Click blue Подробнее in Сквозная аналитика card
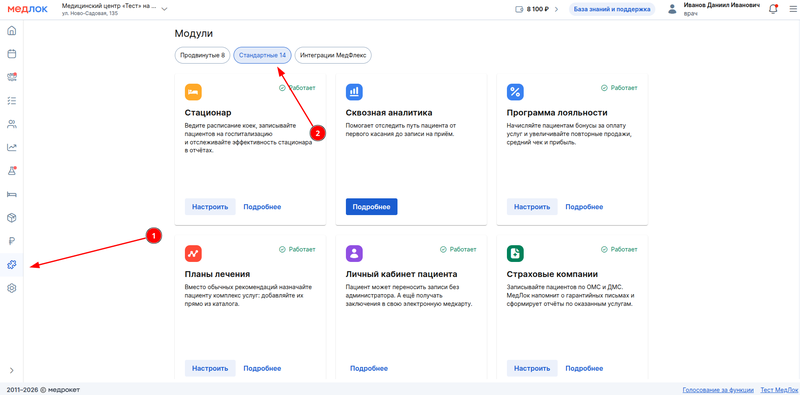 (371, 207)
